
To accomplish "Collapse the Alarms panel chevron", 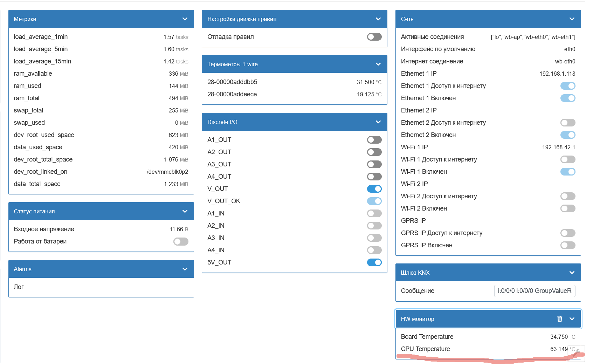I will [x=185, y=269].
